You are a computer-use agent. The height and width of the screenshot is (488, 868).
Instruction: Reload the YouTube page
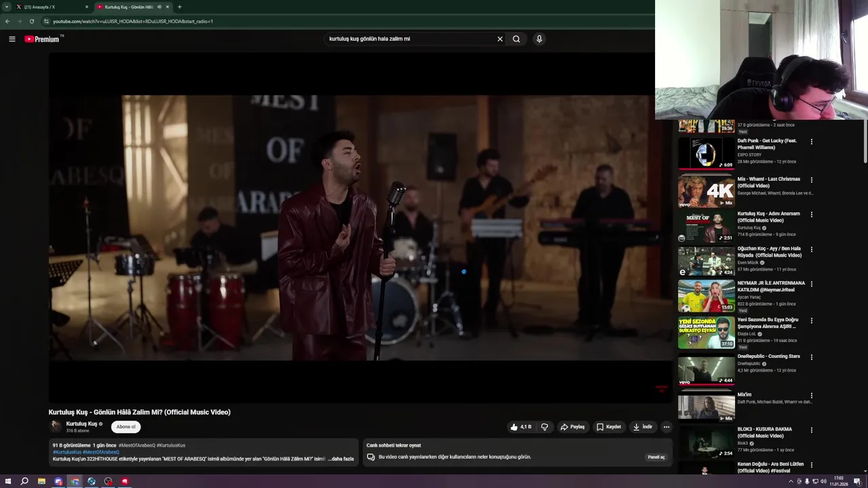31,21
